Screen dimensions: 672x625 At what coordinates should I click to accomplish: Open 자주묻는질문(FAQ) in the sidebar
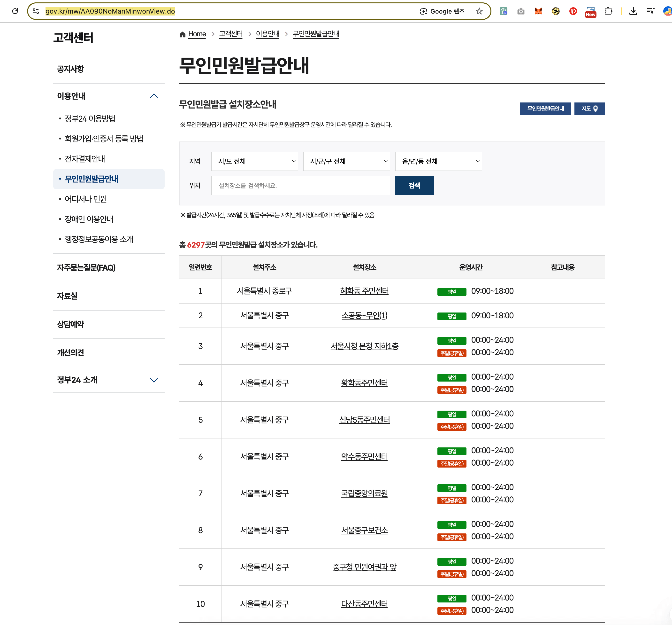[x=86, y=267]
